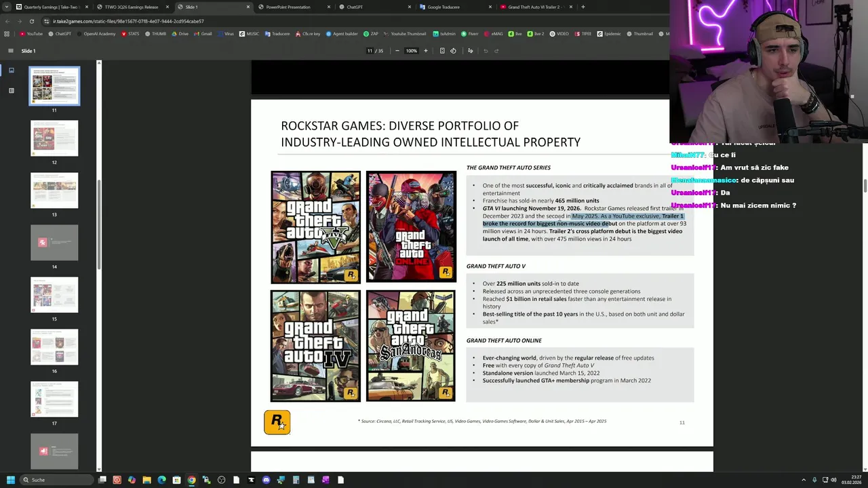Click the Grand Theft Auto IV cover image
Viewport: 868px width, 488px height.
pos(316,346)
